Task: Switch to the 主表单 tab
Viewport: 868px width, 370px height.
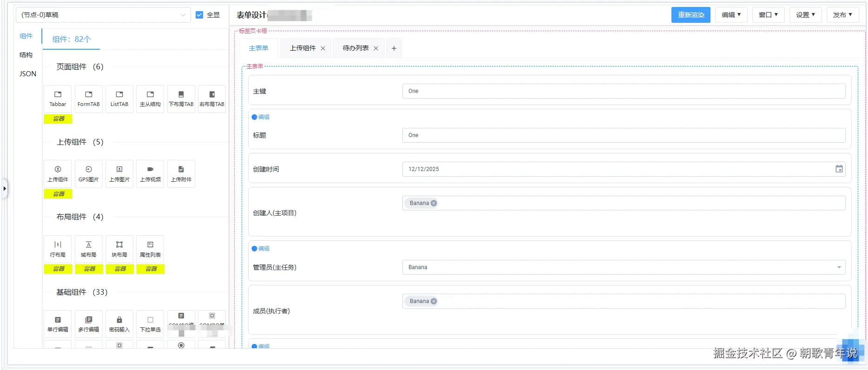Action: tap(258, 48)
